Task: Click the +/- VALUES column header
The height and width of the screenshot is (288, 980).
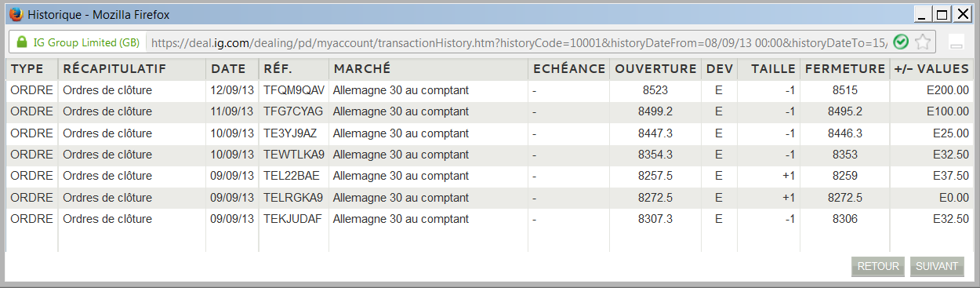Action: (931, 69)
